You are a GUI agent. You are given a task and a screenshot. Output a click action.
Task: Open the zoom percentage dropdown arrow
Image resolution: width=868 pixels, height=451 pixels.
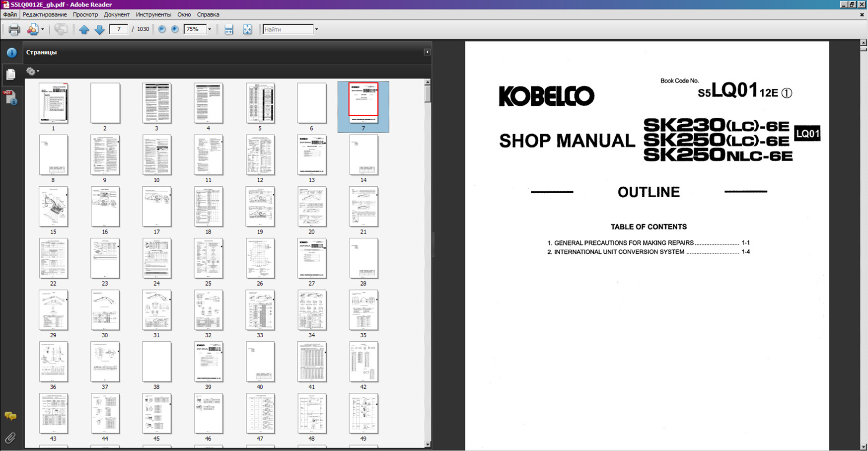click(210, 29)
